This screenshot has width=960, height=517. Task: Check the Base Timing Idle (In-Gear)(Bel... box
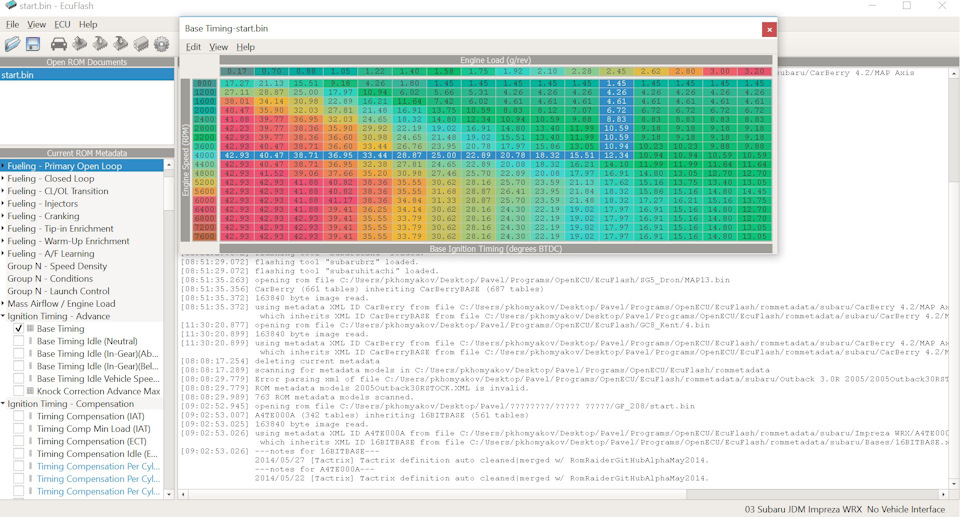click(x=19, y=366)
